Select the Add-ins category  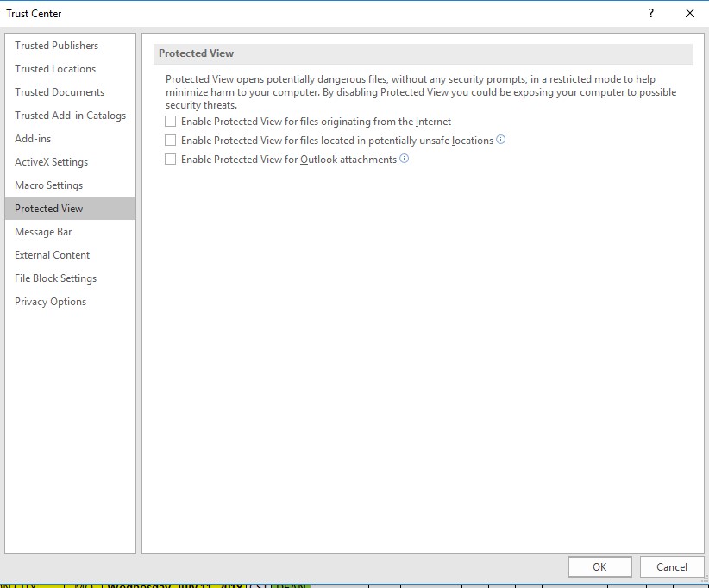[31, 138]
